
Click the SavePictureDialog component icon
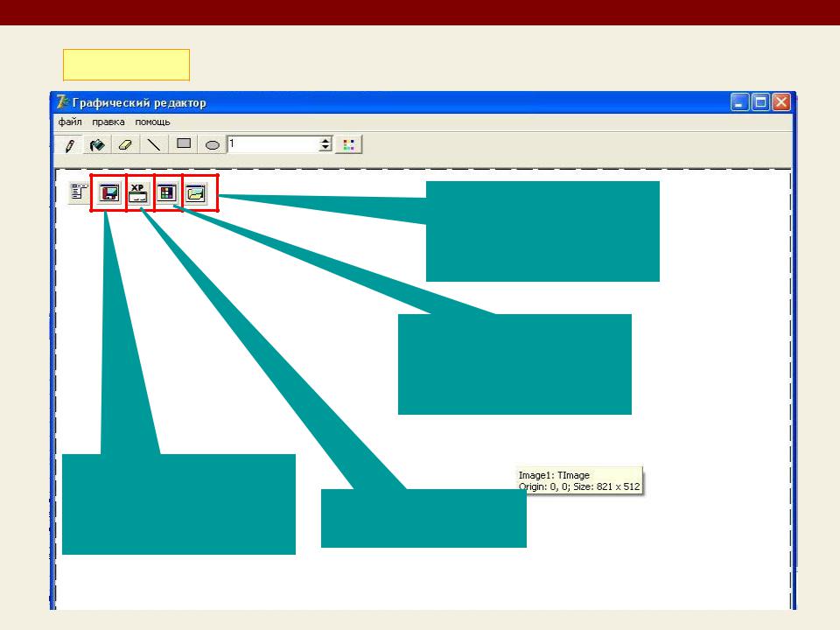[110, 192]
